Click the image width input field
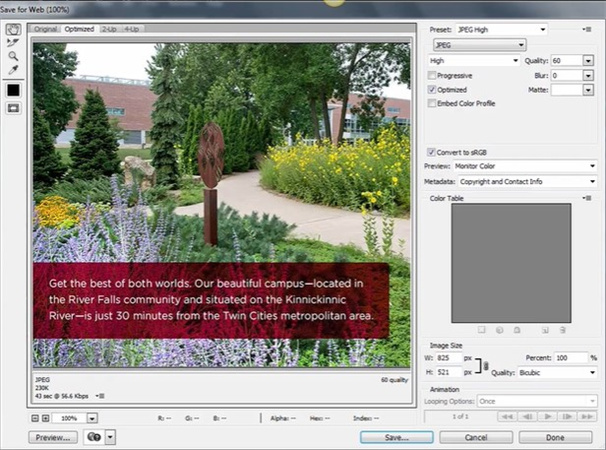This screenshot has height=450, width=606. click(x=447, y=357)
